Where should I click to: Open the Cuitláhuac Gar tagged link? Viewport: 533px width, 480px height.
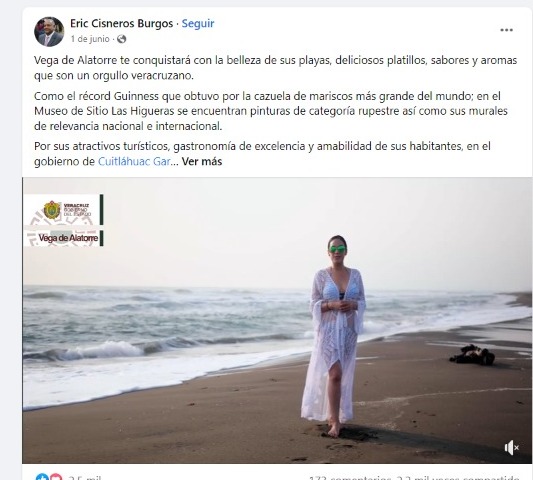[x=134, y=161]
